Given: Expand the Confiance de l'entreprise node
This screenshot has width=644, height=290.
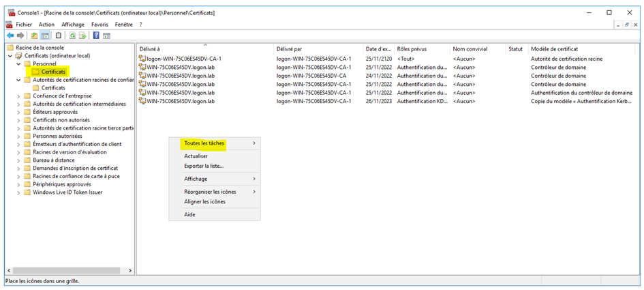Looking at the screenshot, I should 19,96.
